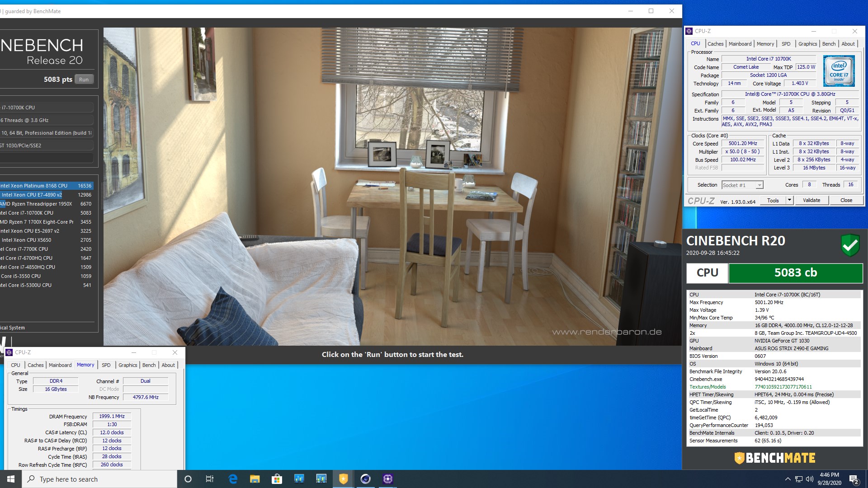Switch to Caches tab in top CPU-Z window

tap(715, 44)
